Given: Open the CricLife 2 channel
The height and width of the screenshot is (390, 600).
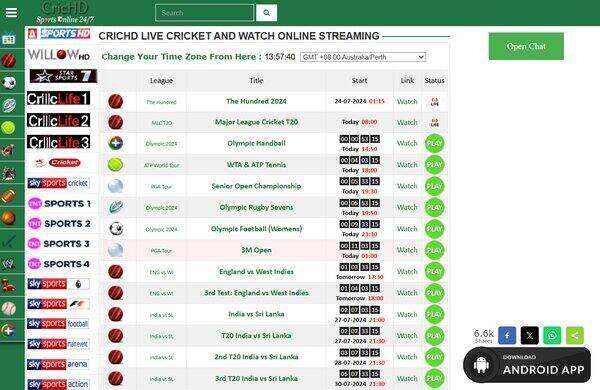Looking at the screenshot, I should pyautogui.click(x=59, y=121).
